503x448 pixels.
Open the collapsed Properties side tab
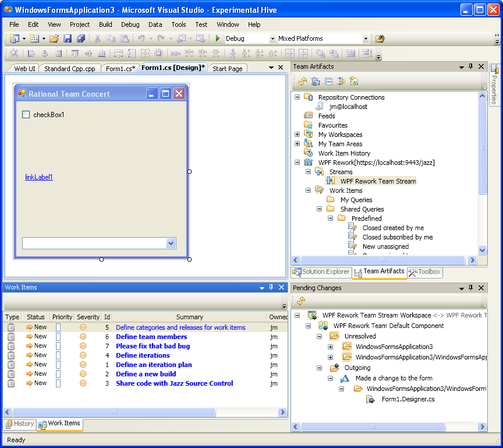[x=494, y=84]
